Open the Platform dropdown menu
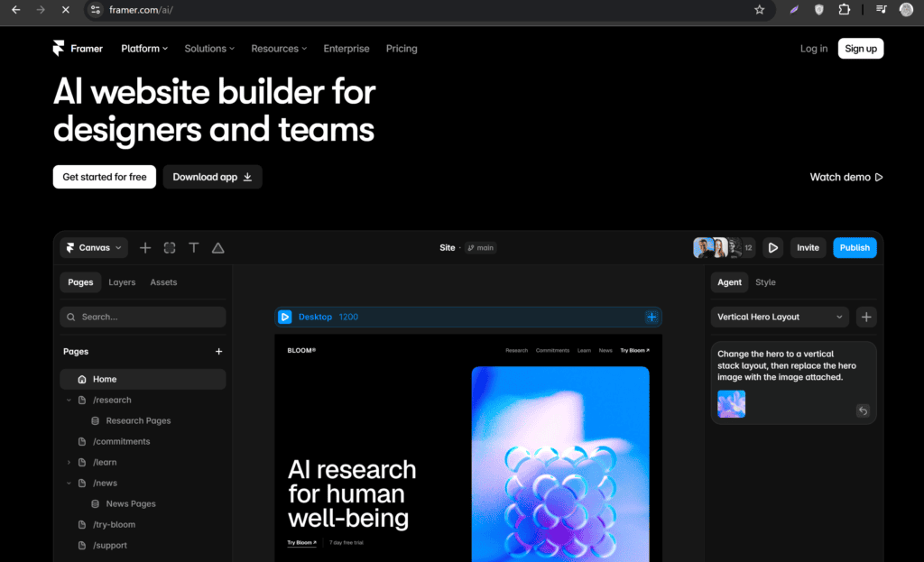Image resolution: width=924 pixels, height=562 pixels. coord(144,49)
